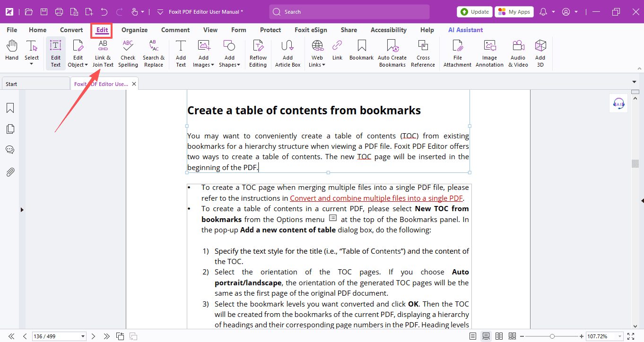Click the Link & Join Text tool
The image size is (644, 342).
point(103,53)
